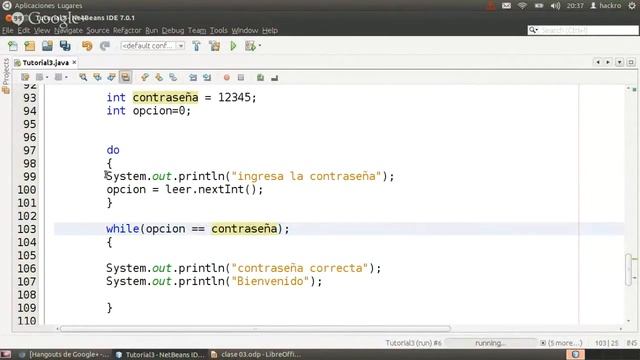The width and height of the screenshot is (640, 360).
Task: Click the Undo toolbar icon
Action: click(x=87, y=46)
